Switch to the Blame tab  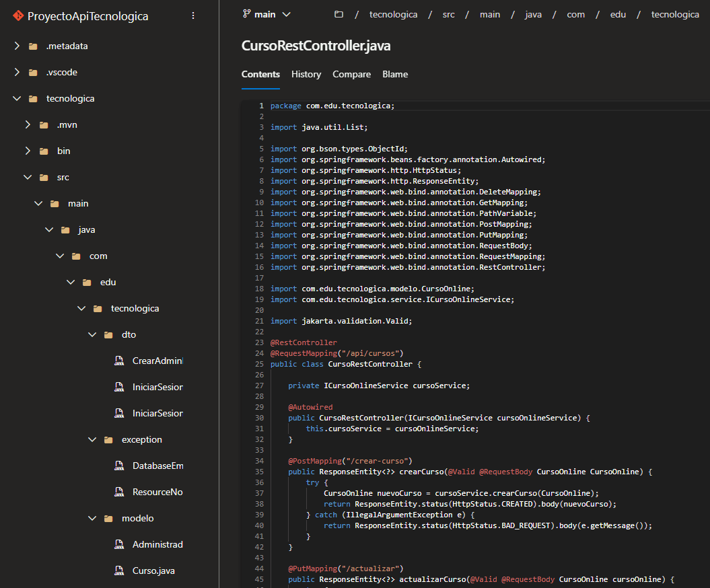pos(395,74)
